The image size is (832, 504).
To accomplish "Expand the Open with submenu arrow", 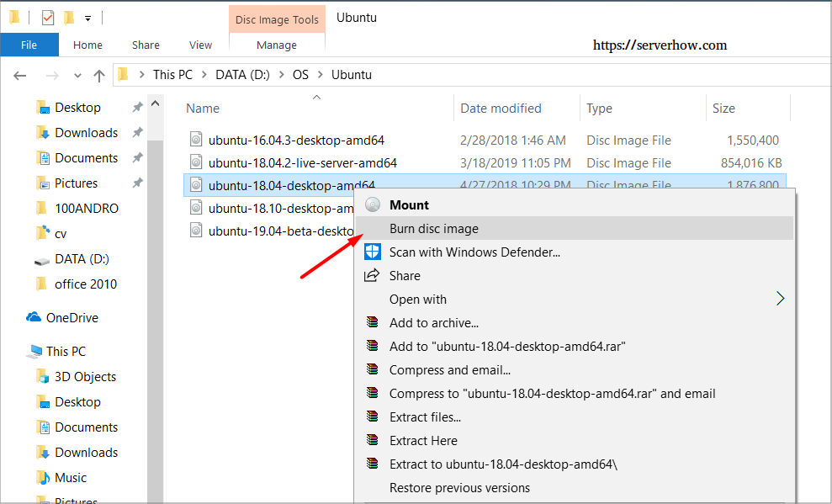I will pyautogui.click(x=780, y=299).
